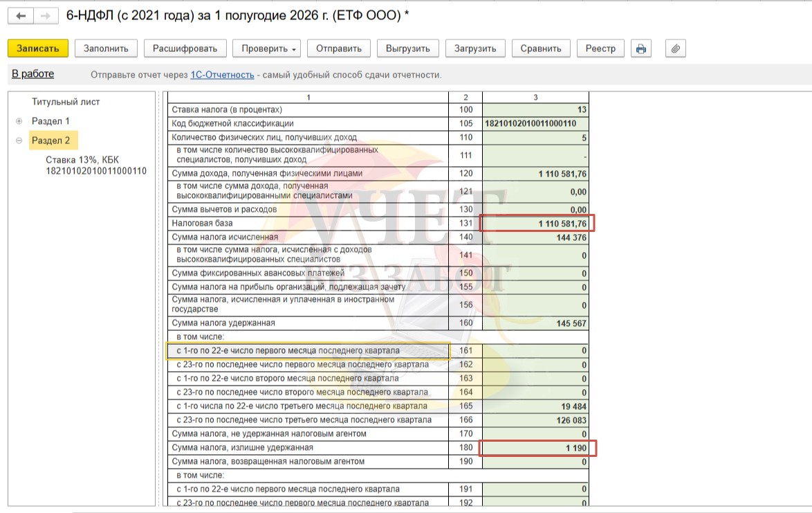Click the Заполнить button
Screen dimensions: 812x513
coord(106,48)
